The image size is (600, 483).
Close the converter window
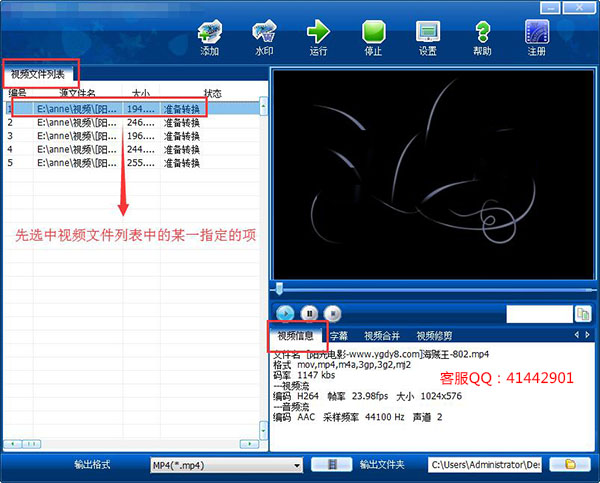[x=579, y=8]
